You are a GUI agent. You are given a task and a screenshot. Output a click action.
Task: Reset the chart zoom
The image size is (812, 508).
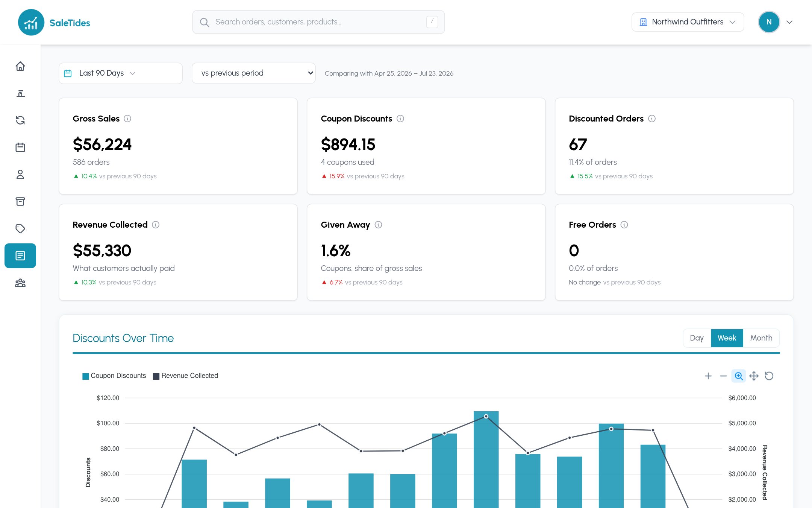[769, 376]
